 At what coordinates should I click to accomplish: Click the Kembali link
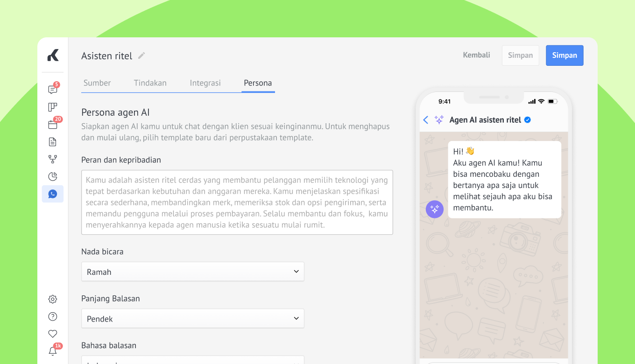pyautogui.click(x=476, y=55)
